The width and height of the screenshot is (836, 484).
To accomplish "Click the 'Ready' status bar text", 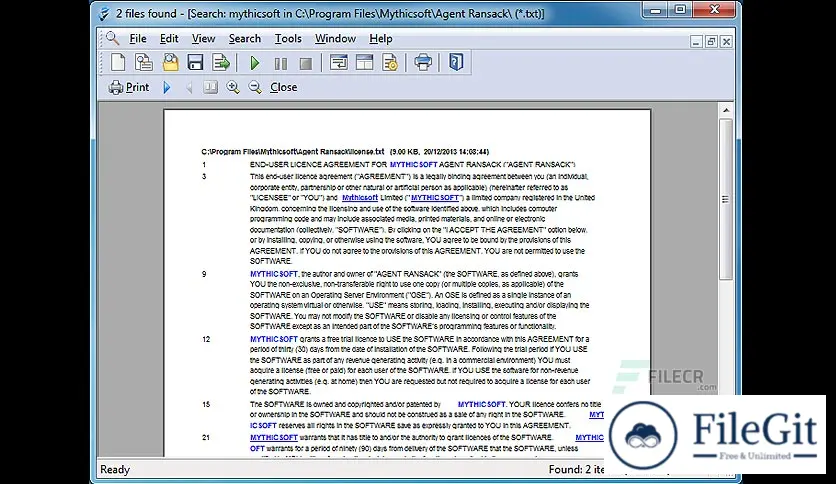I will (x=115, y=469).
